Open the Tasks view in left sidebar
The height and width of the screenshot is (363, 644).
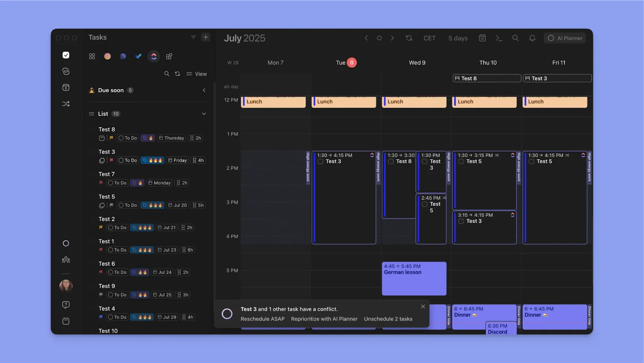(66, 55)
